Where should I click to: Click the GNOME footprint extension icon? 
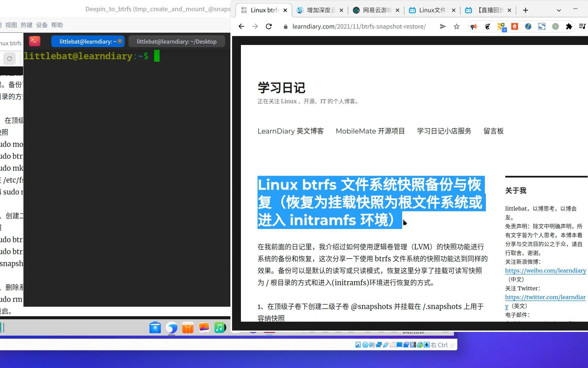487,26
